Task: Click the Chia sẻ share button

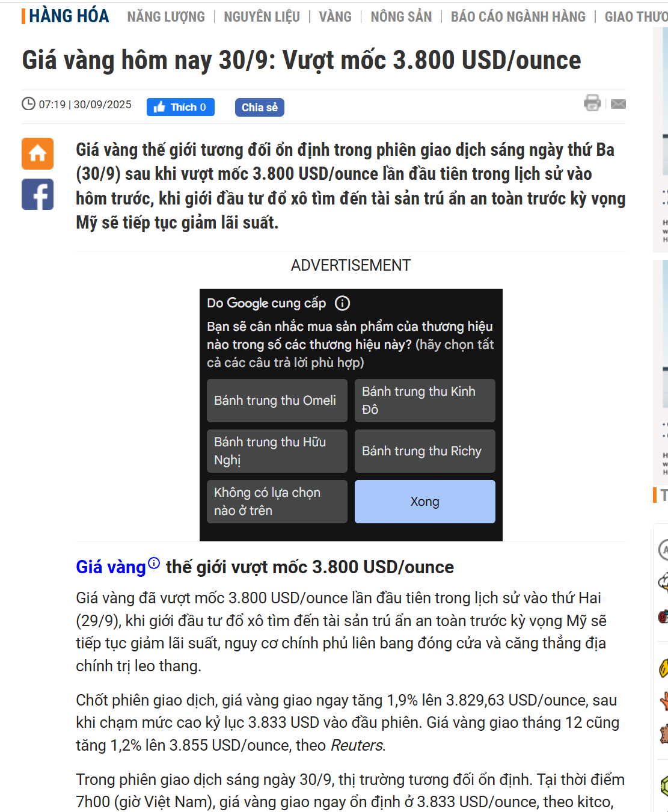Action: click(x=259, y=107)
